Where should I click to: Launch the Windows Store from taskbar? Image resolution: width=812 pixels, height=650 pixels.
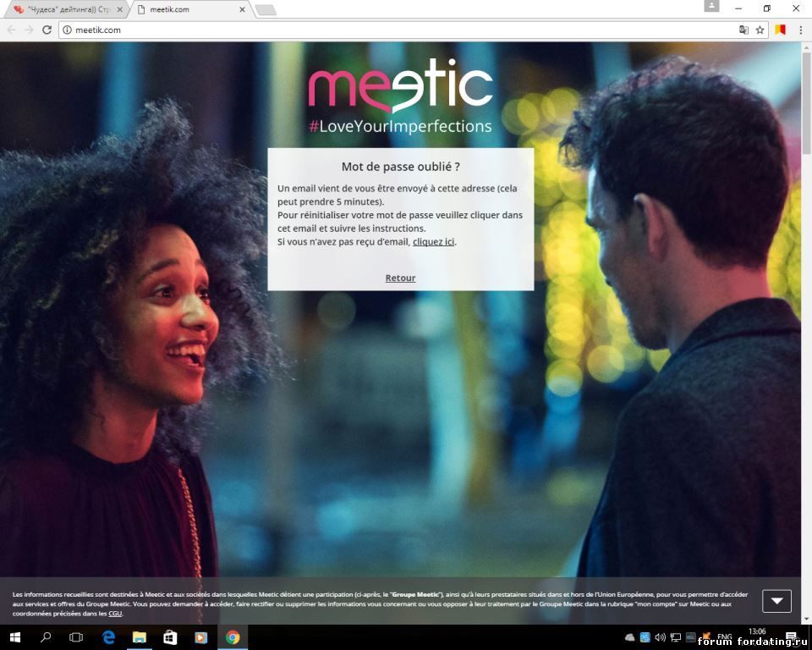170,637
